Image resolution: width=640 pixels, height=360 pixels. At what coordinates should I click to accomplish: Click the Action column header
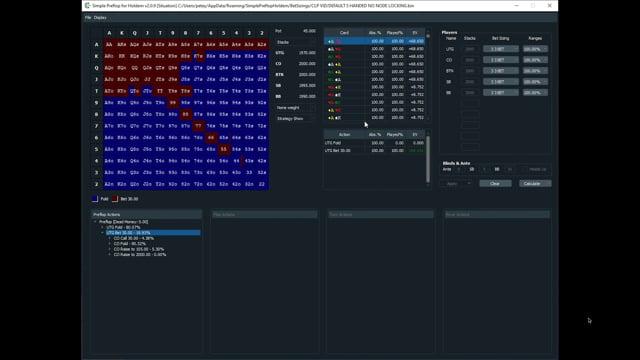click(x=344, y=134)
